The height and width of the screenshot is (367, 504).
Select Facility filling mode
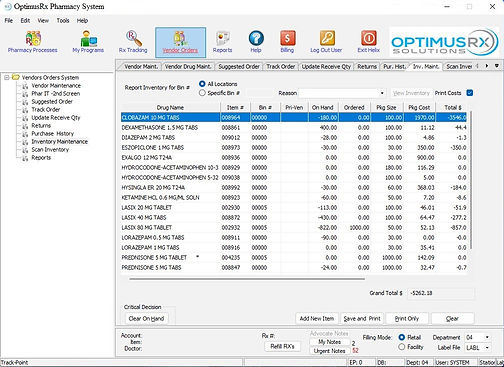[402, 347]
